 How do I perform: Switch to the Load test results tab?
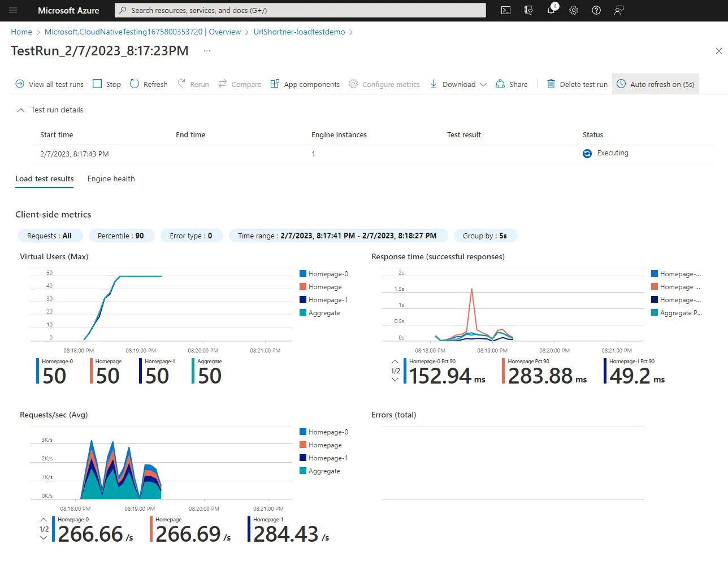45,178
